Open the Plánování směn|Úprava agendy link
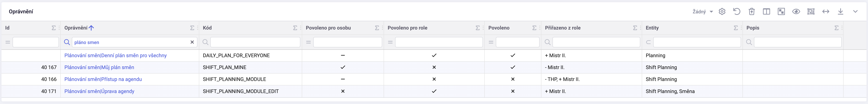Screen dimensions: 868x104 [x=99, y=91]
